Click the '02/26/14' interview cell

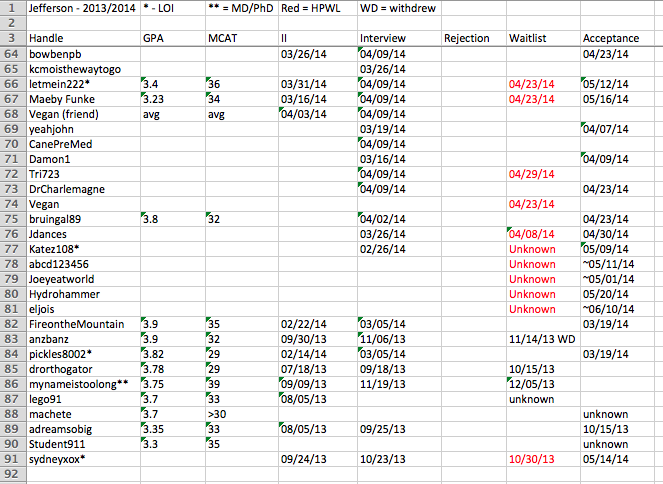[x=400, y=249]
